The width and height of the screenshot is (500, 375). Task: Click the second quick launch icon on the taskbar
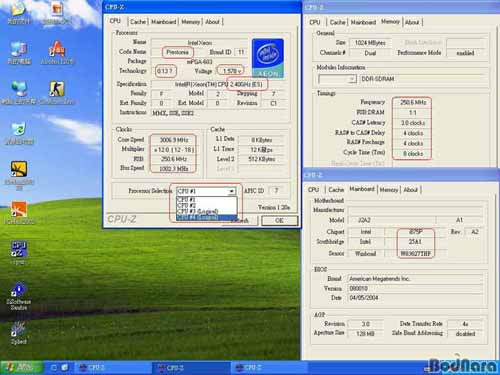click(x=65, y=368)
